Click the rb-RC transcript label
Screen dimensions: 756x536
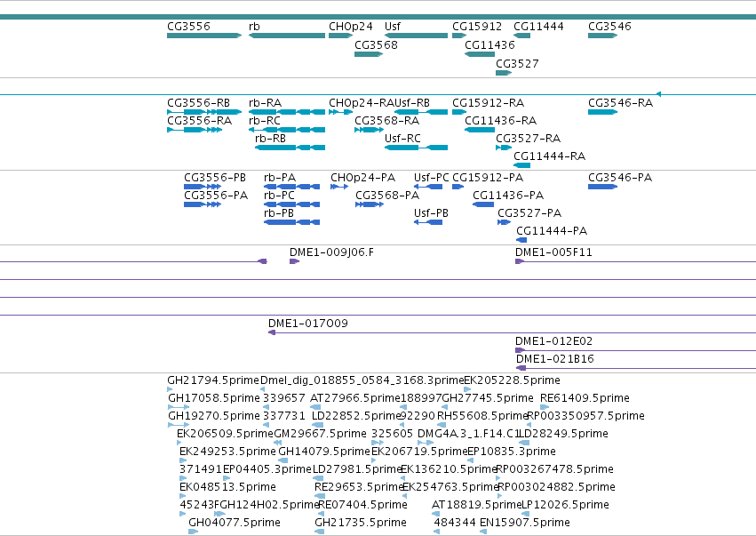(x=265, y=121)
